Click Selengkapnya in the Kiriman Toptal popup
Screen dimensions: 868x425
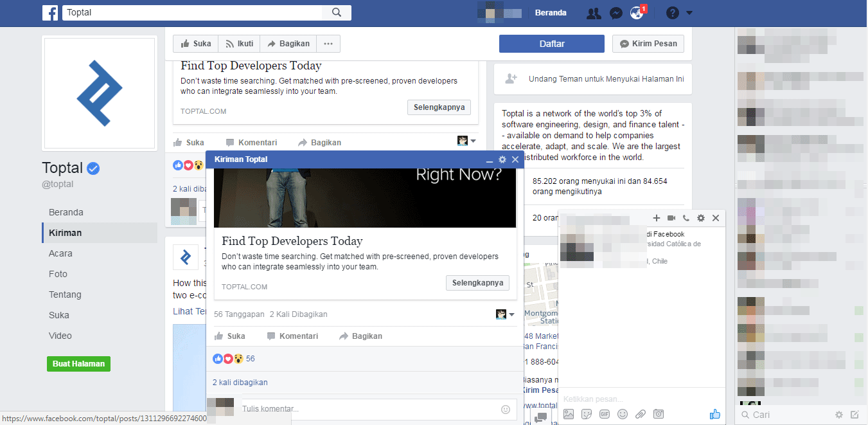(x=477, y=283)
